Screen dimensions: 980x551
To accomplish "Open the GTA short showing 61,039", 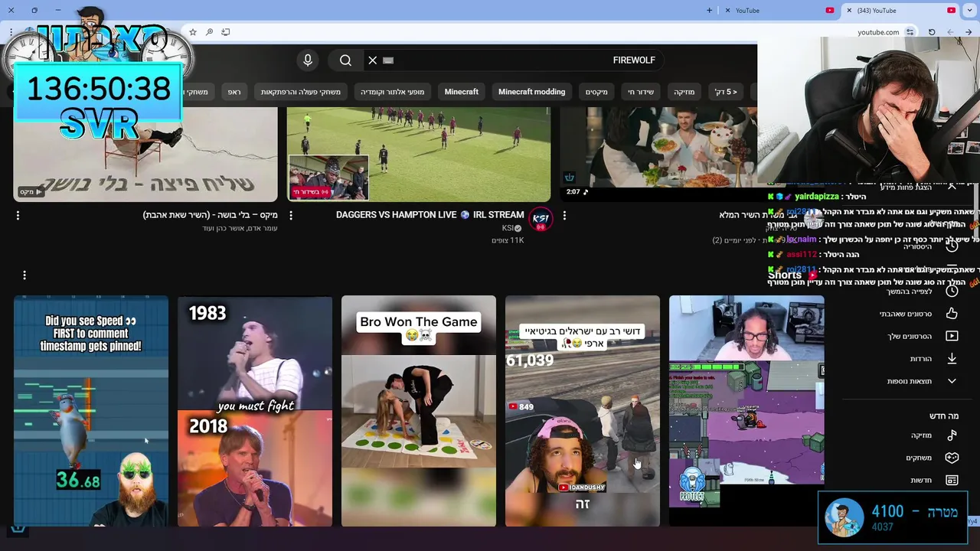I will coord(583,411).
